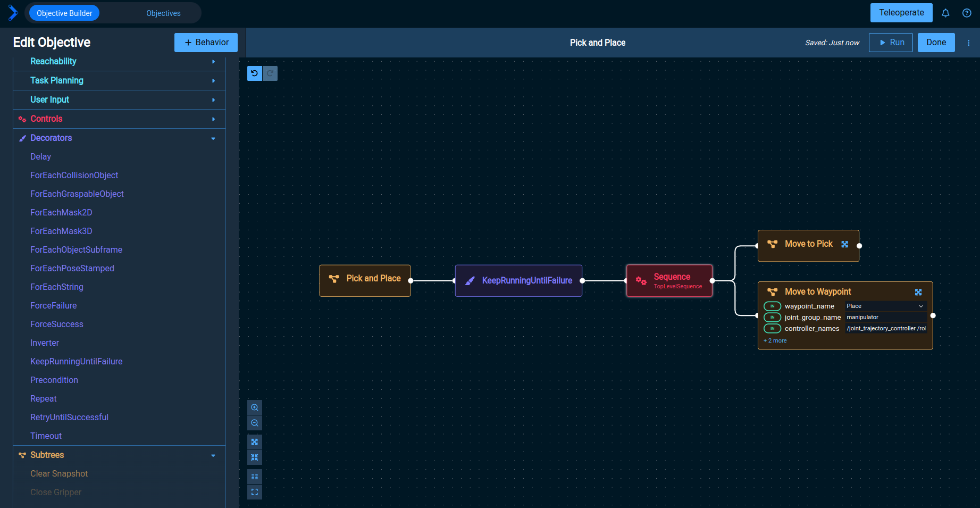
Task: Select the Clear Snapshot subtree
Action: click(58, 473)
